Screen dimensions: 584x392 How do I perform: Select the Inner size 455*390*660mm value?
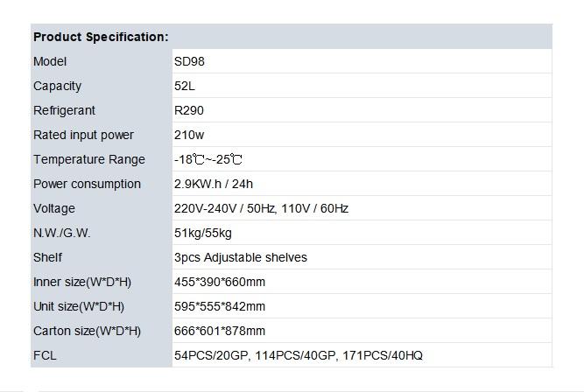(220, 282)
